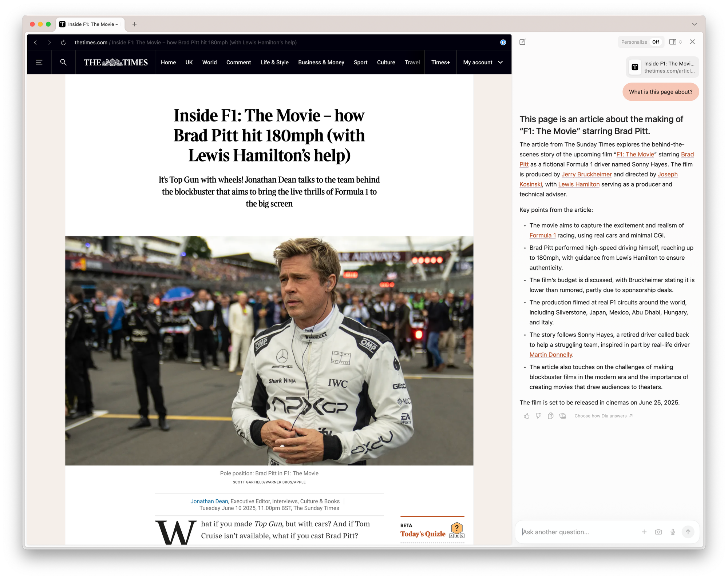Toggle the sidebar layout icon

(x=673, y=42)
